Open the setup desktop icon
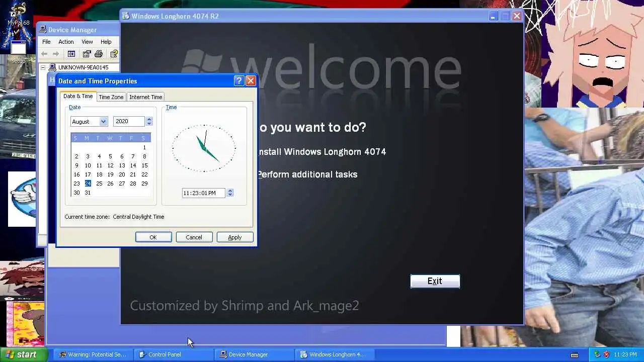This screenshot has height=362, width=644. click(18, 52)
